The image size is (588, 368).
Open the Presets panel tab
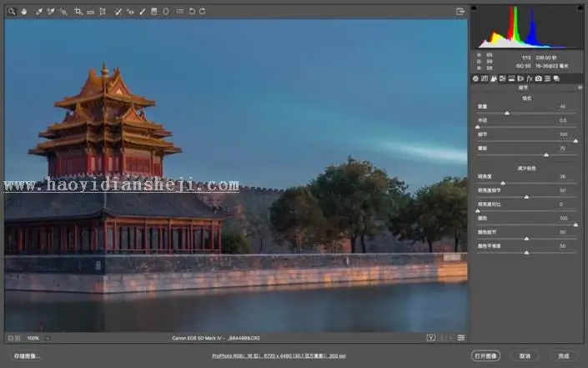(547, 78)
